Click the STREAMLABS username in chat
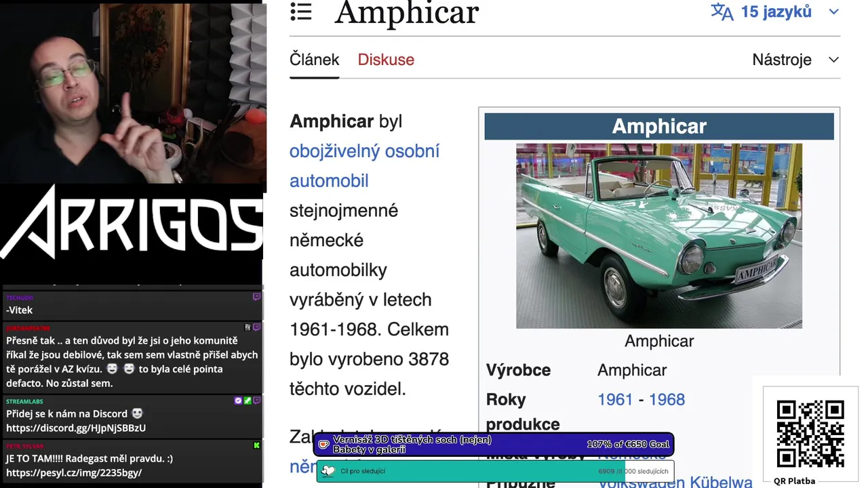868x488 pixels. coord(24,401)
